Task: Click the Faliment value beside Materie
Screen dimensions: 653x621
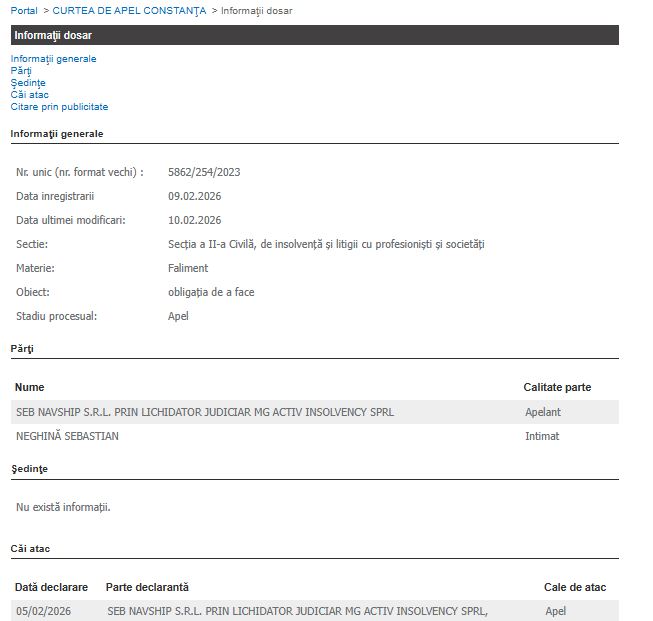Action: 188,268
